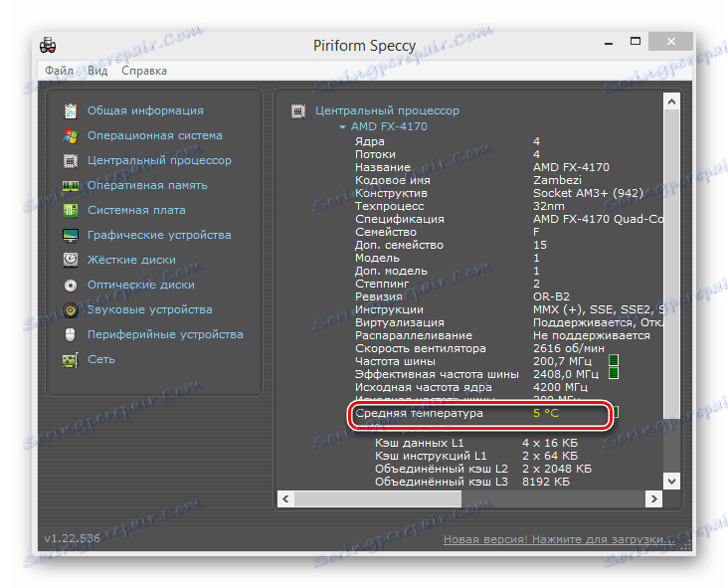Screen dimensions: 728x588
Task: Open Сеть section
Action: tap(101, 360)
